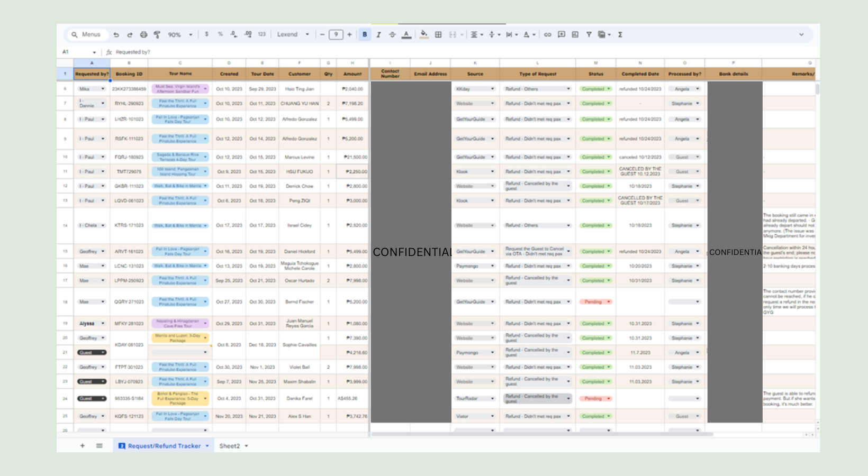Select the customer cell Marcus Levine
This screenshot has width=868, height=476.
click(x=300, y=157)
